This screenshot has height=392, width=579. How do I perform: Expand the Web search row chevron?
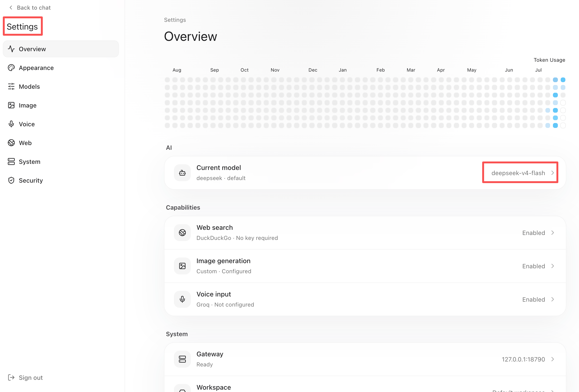point(552,232)
